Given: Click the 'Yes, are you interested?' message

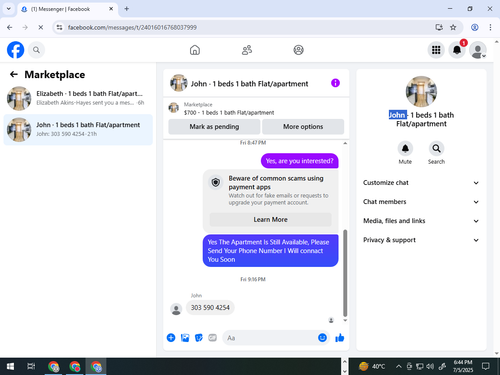Looking at the screenshot, I should [299, 161].
